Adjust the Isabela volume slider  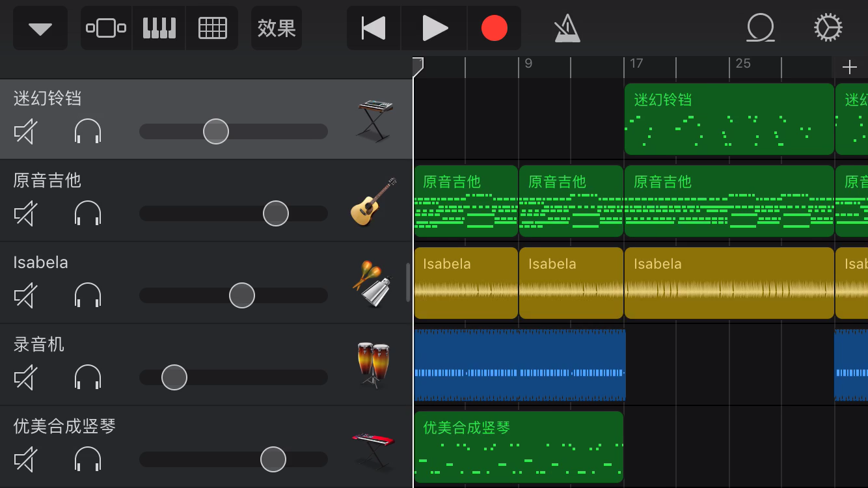(x=242, y=295)
